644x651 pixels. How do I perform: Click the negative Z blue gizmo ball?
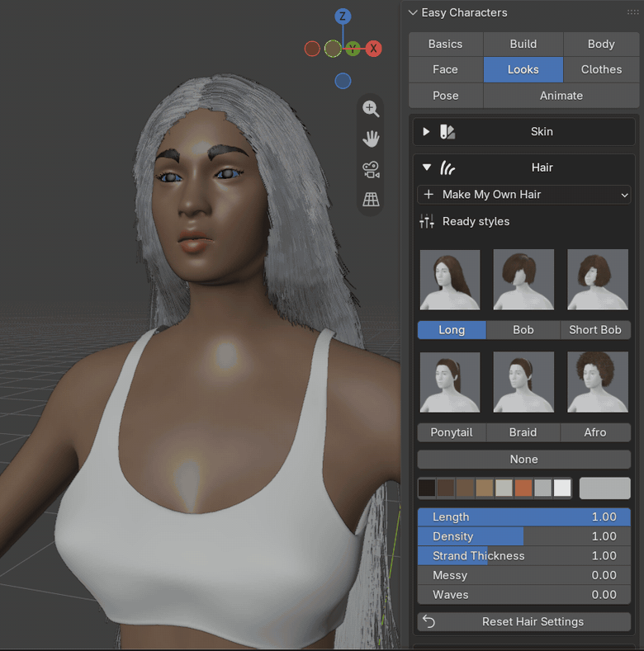[x=343, y=81]
